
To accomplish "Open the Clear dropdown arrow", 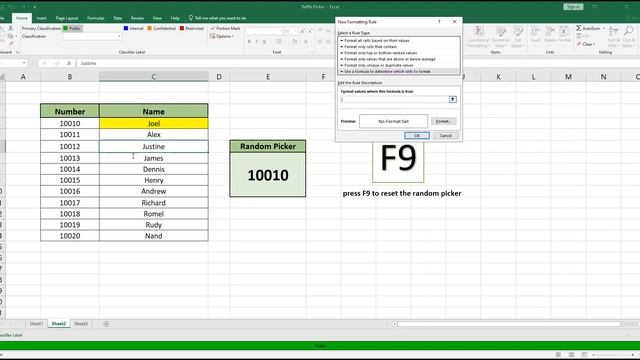I will tap(594, 44).
